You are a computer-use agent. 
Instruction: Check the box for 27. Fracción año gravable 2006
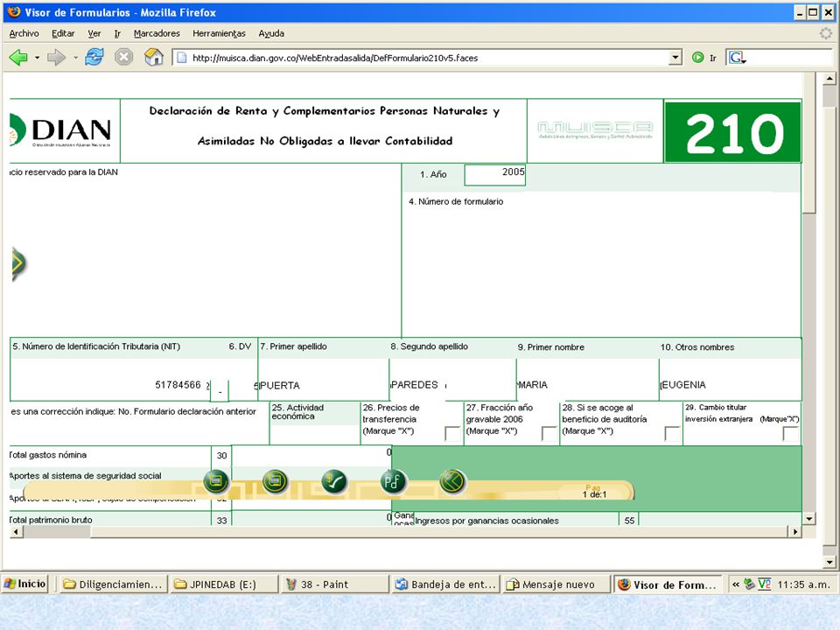point(549,433)
